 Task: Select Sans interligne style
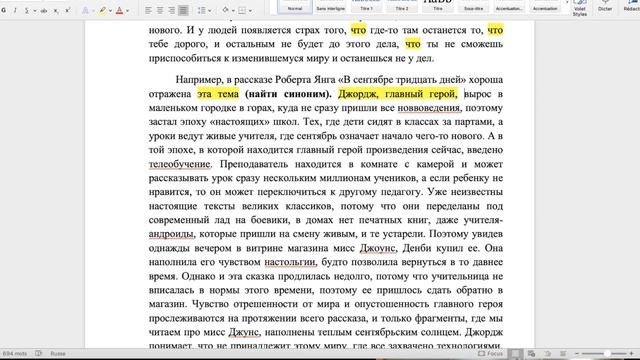point(331,7)
